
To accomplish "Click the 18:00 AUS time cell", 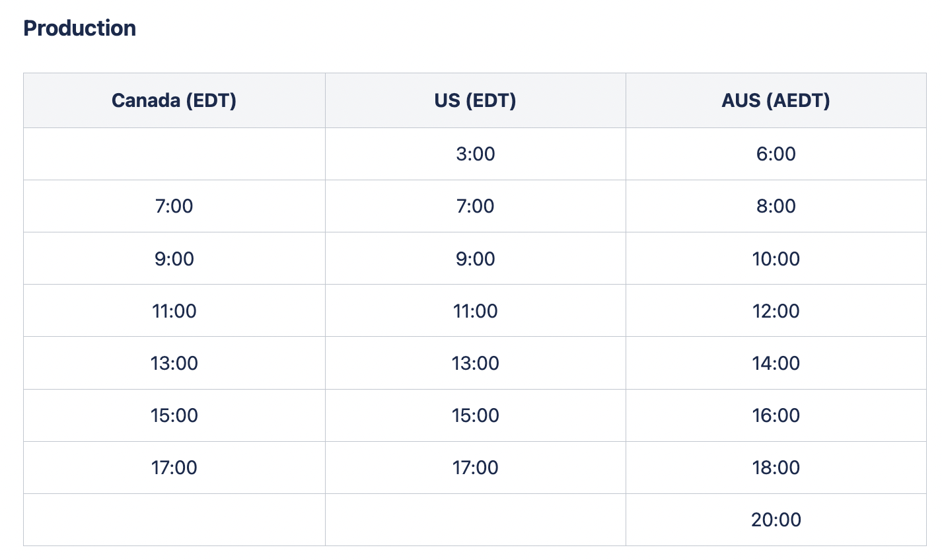I will [776, 468].
